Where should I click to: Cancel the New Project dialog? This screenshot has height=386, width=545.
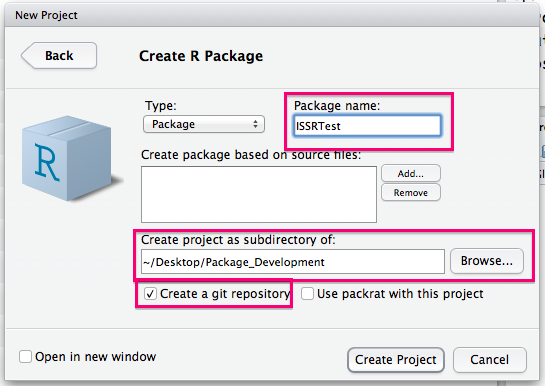tap(489, 360)
